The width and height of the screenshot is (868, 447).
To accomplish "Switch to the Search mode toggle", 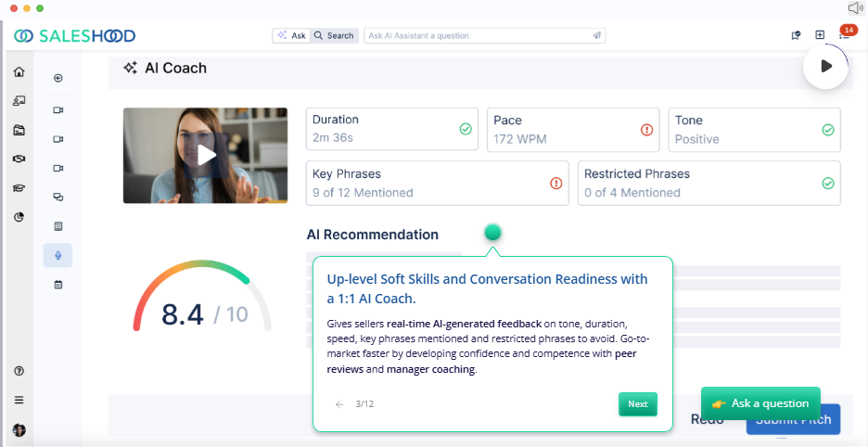I will 334,35.
